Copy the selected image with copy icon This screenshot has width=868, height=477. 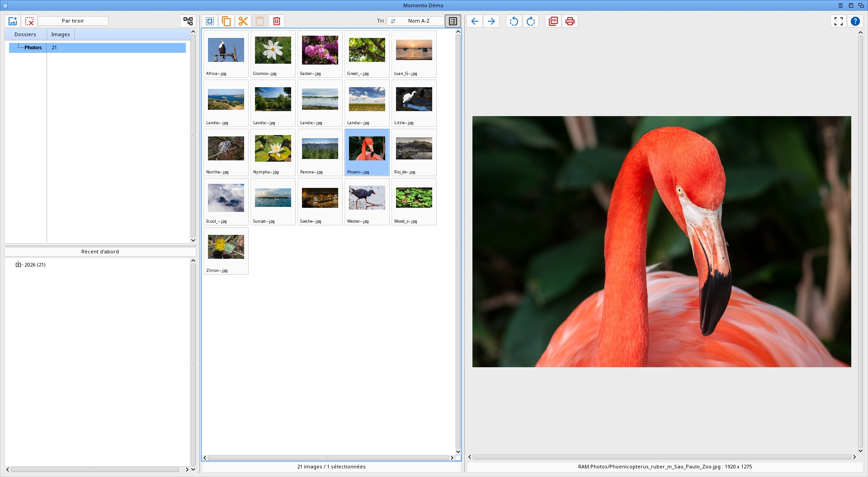(x=226, y=21)
